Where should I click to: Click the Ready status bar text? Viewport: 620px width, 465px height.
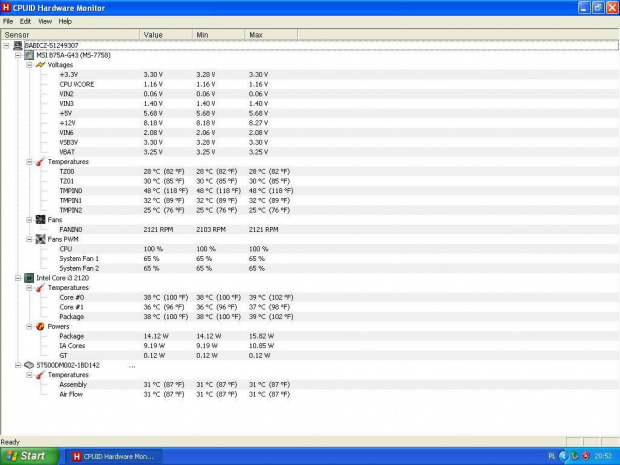[10, 442]
